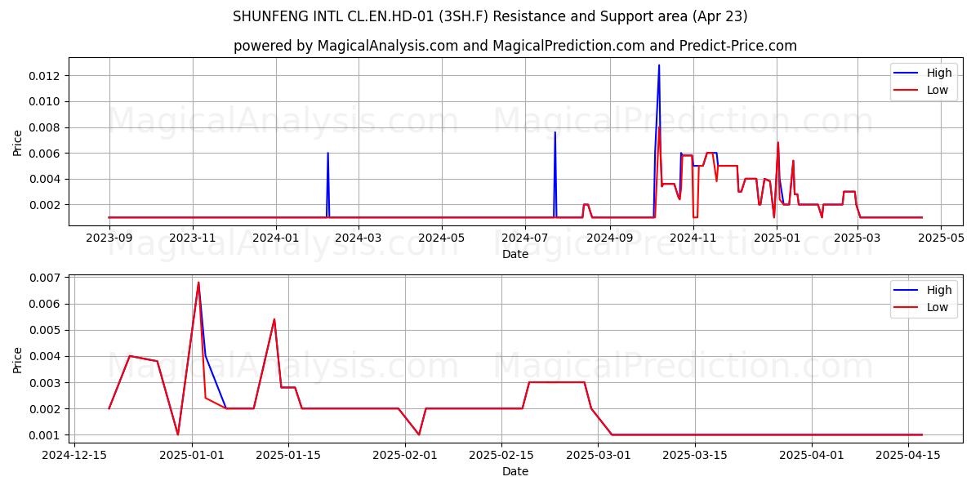This screenshot has height=490, width=980.
Task: Click the 2024-01 x-axis label
Action: (x=276, y=238)
